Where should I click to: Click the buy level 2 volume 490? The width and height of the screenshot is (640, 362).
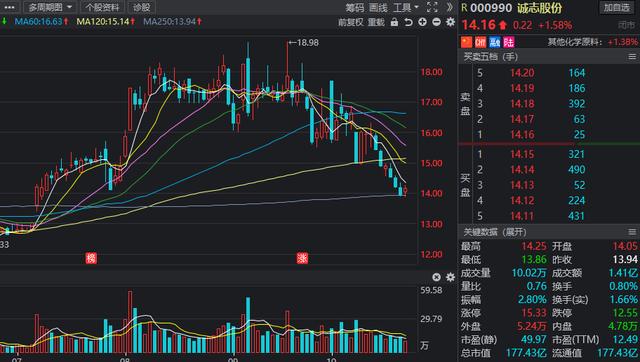(x=577, y=170)
